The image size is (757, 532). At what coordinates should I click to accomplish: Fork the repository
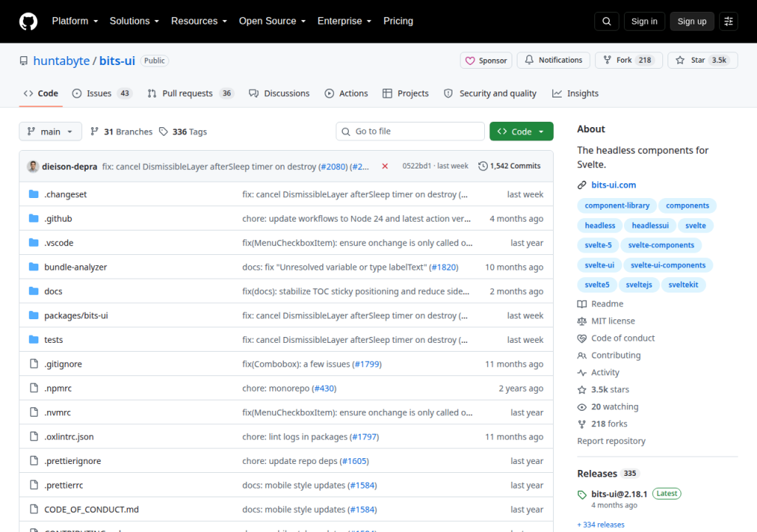point(628,61)
